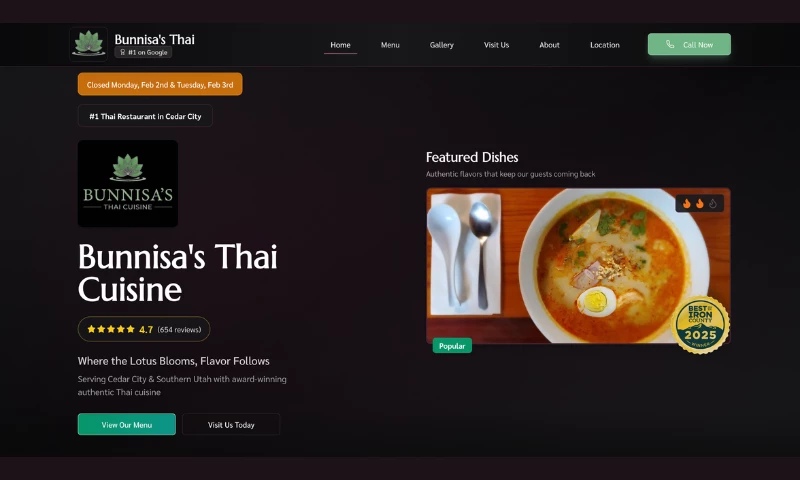The image size is (800, 480).
Task: Click the Visit Us Today button
Action: click(231, 424)
